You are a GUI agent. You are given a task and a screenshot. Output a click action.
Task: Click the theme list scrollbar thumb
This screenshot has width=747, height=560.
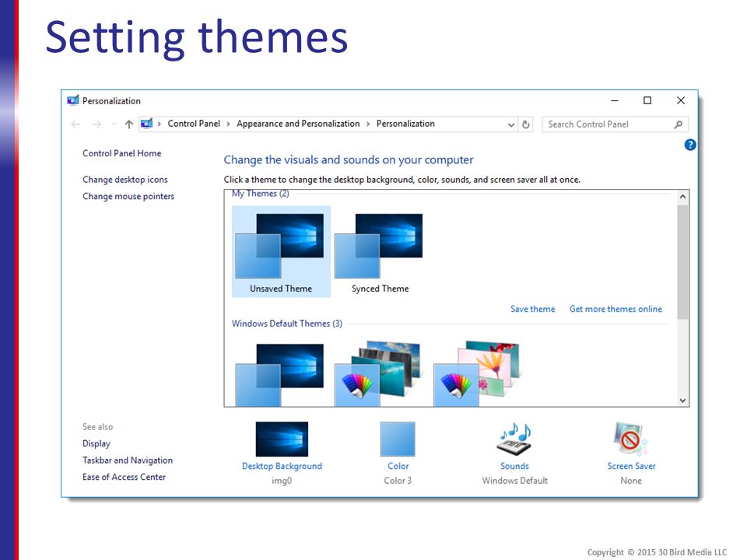(x=682, y=262)
